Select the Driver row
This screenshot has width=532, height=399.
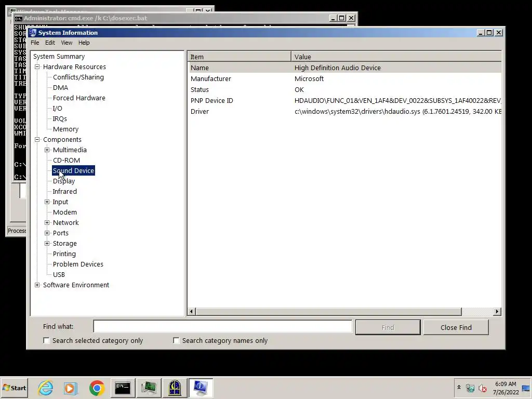tap(345, 111)
